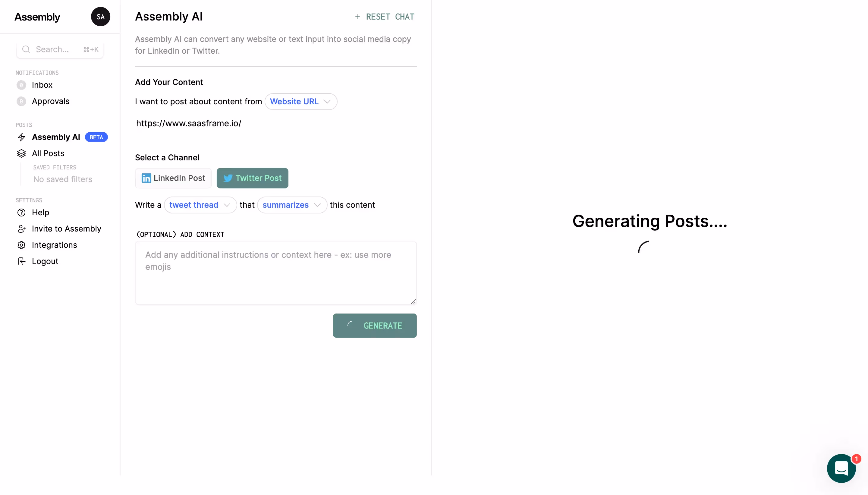
Task: Open the summarizes dropdown
Action: pos(292,205)
